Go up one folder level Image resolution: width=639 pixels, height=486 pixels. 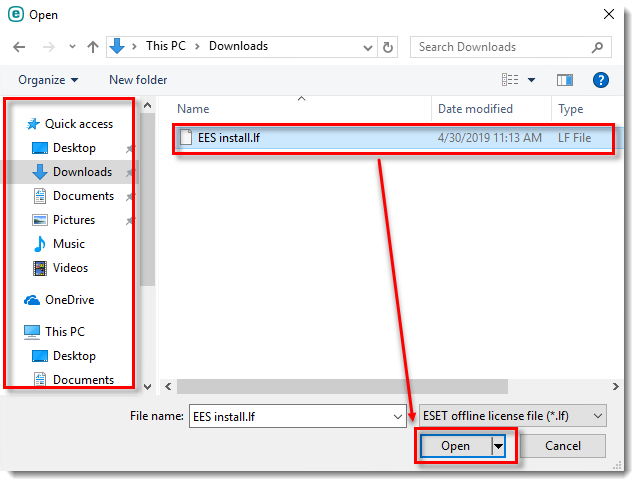point(93,47)
